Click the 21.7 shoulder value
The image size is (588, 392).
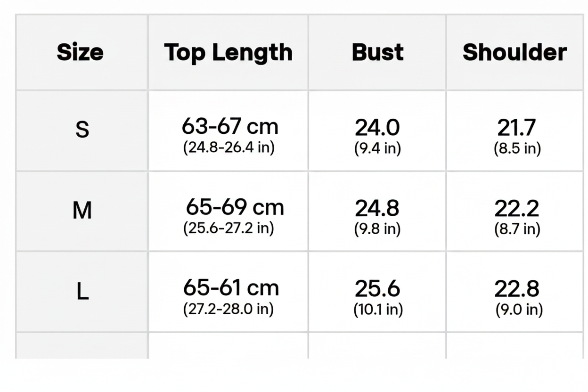[516, 127]
